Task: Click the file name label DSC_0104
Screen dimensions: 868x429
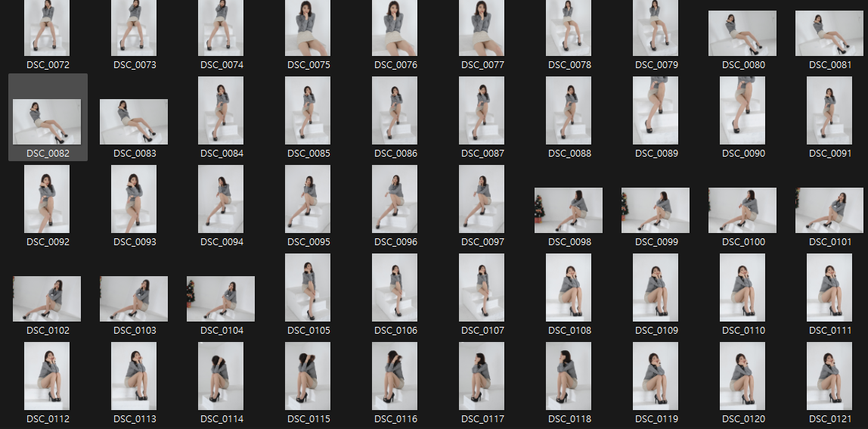Action: click(222, 331)
